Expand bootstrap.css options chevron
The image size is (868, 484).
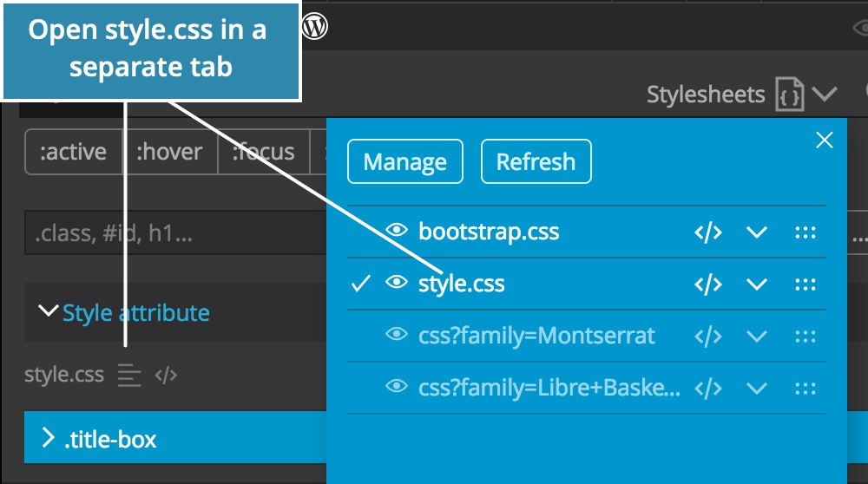point(756,232)
